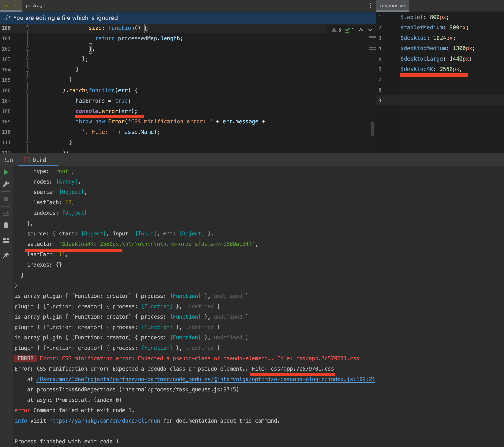Select the responsive file tab
This screenshot has width=504, height=447.
click(x=392, y=5)
